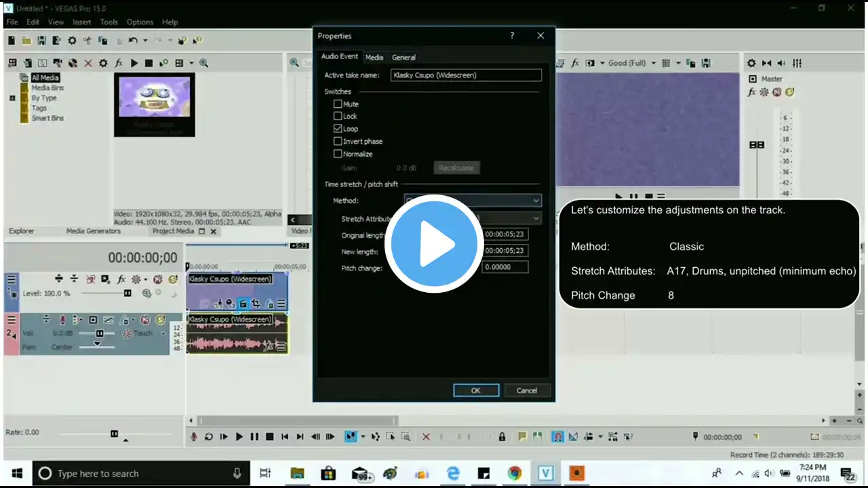This screenshot has height=488, width=868.
Task: Open the Method dropdown
Action: (473, 201)
